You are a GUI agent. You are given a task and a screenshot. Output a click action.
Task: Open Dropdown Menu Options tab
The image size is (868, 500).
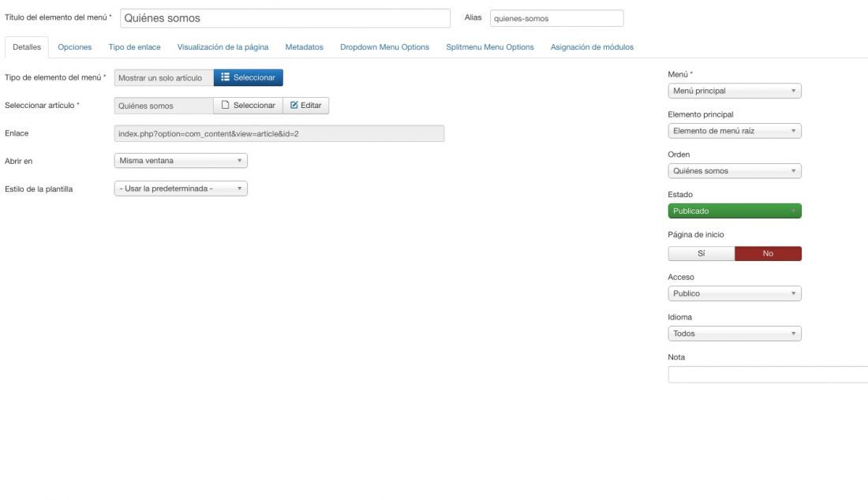385,47
